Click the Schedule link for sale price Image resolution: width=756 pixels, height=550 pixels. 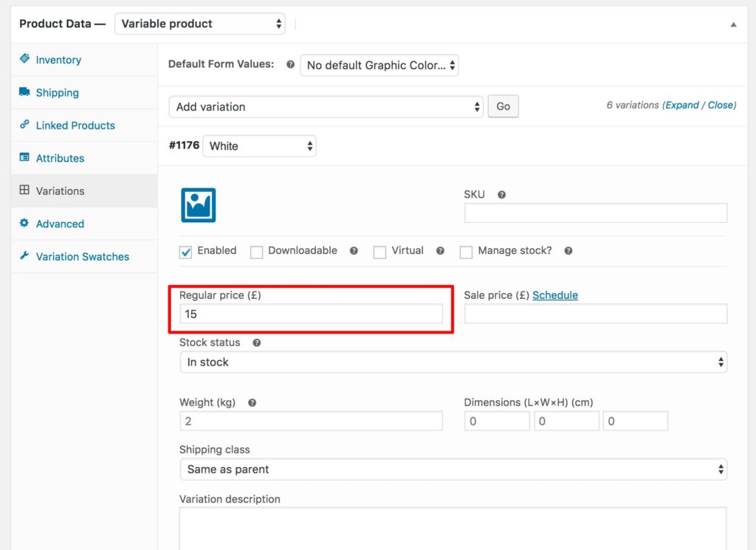pyautogui.click(x=554, y=295)
